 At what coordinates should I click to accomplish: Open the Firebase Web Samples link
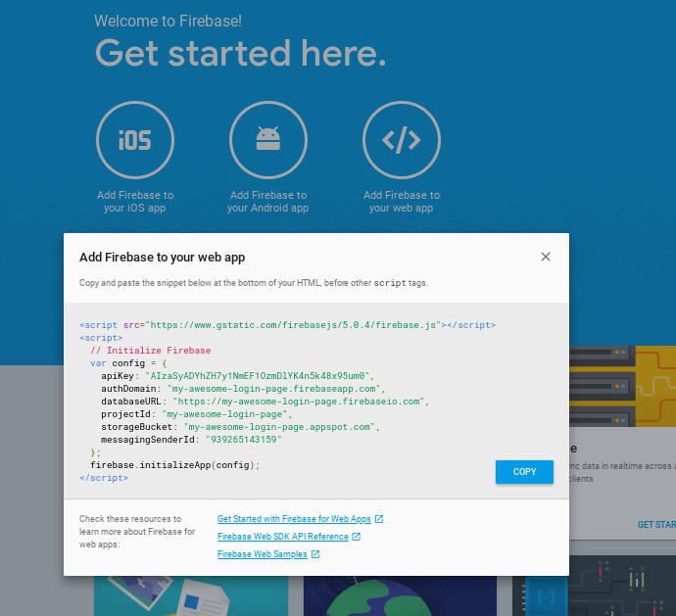click(262, 554)
